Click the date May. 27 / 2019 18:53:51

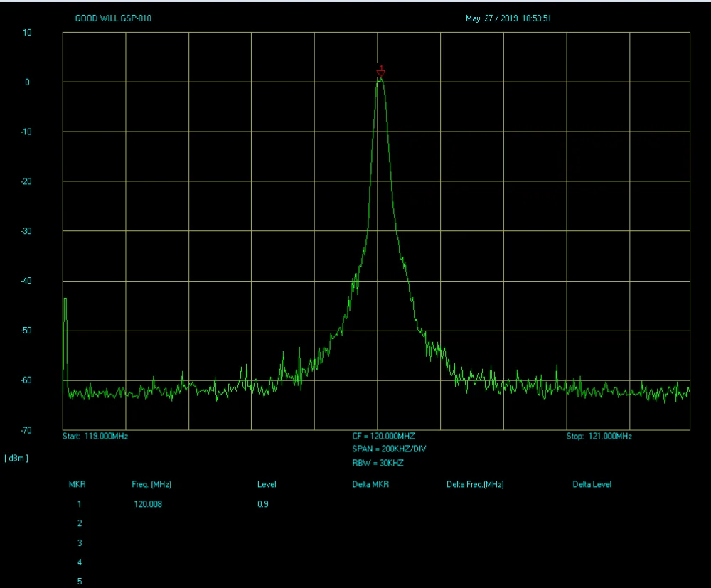(508, 18)
